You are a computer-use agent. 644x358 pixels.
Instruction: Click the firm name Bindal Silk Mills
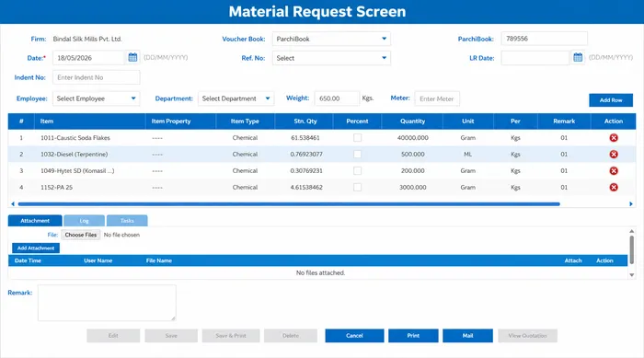click(87, 39)
